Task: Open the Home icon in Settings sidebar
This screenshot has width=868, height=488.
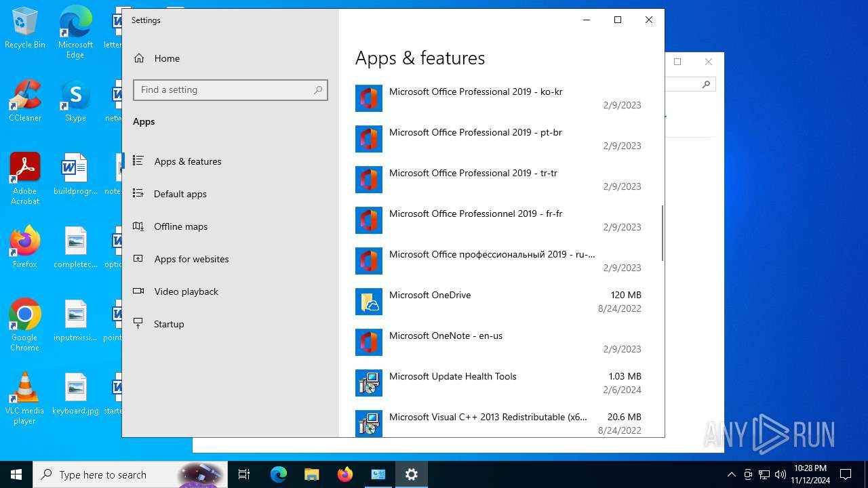Action: tap(139, 58)
